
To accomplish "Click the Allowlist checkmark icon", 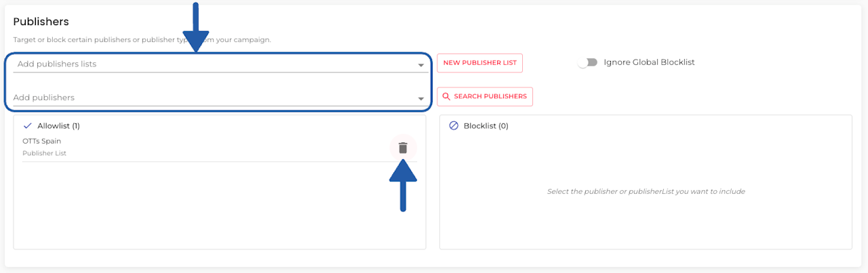I will 28,126.
